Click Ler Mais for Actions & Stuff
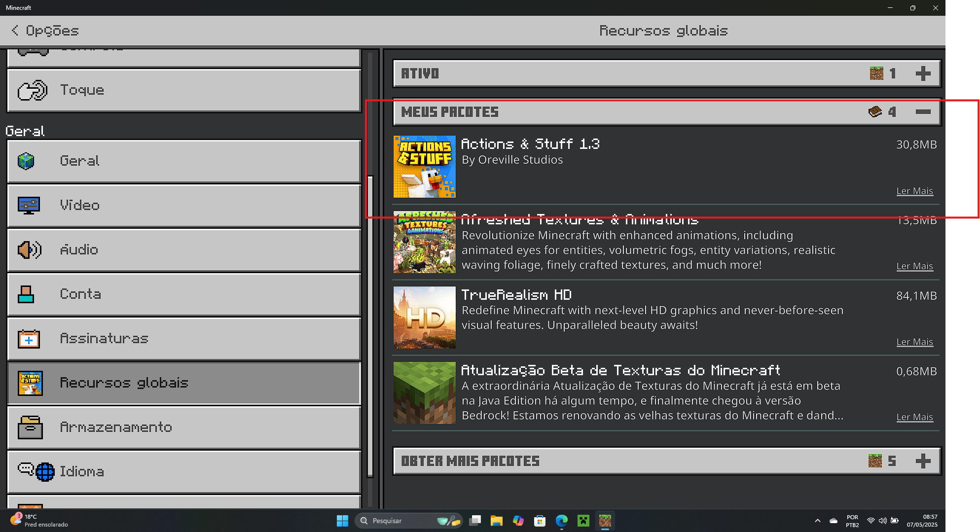 point(914,191)
